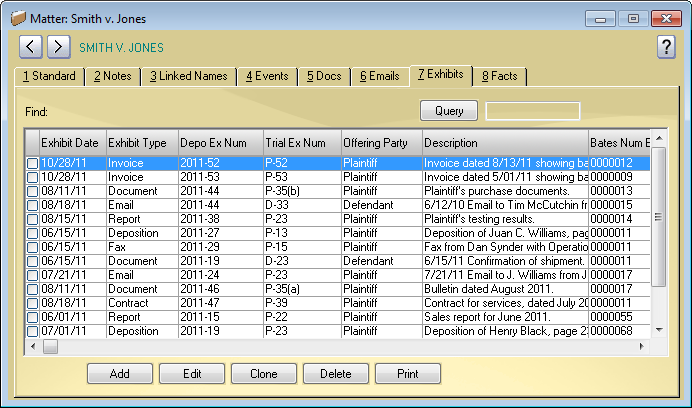Sort by Description column header
The height and width of the screenshot is (408, 692).
[x=505, y=143]
